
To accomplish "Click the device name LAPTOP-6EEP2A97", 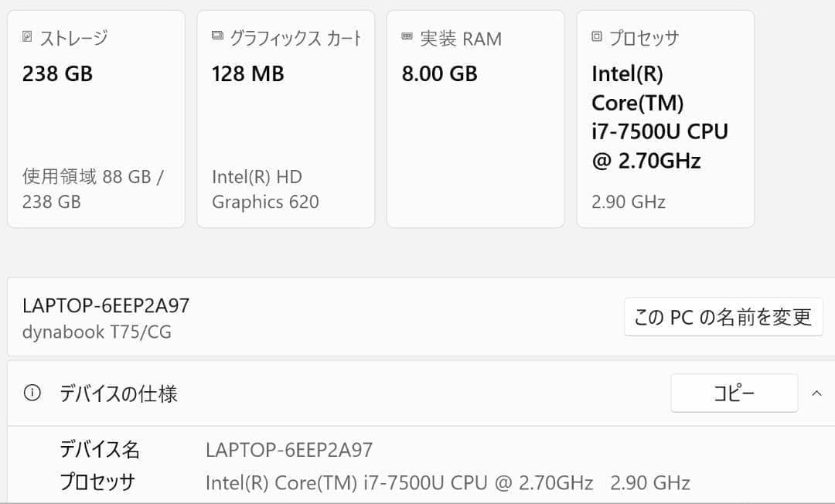I will [x=104, y=305].
